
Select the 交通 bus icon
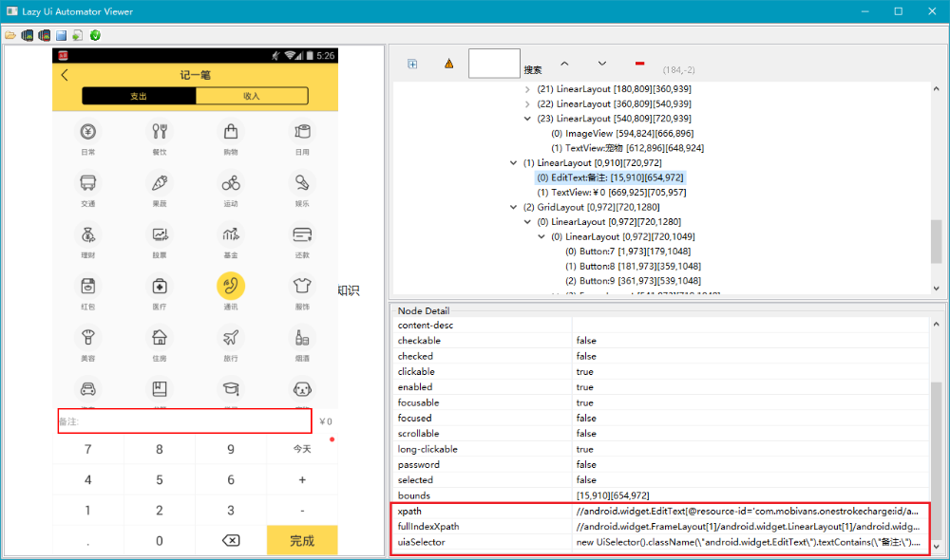[x=87, y=183]
